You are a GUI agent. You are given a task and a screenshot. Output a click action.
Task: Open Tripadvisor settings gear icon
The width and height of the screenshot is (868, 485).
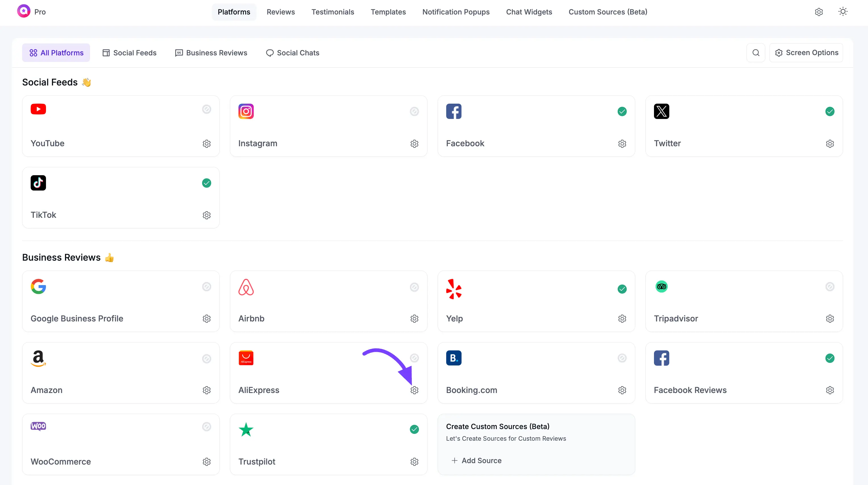click(x=830, y=319)
